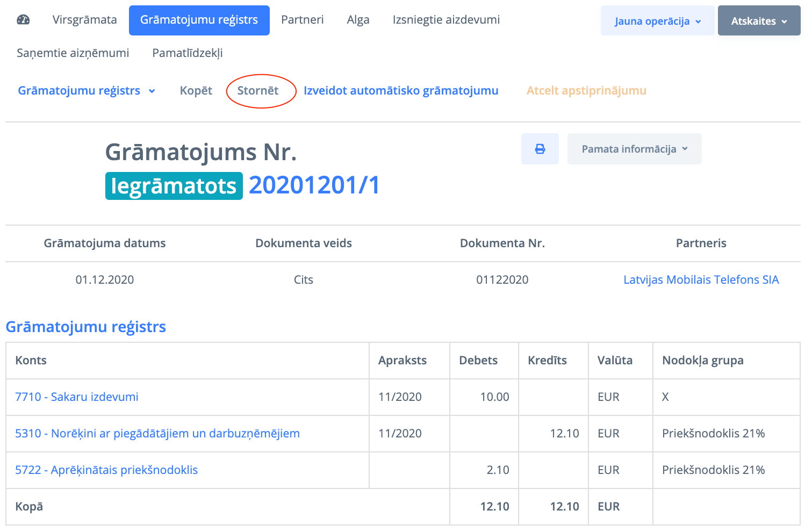Open account 7710 - Sakaru izdevumi
The image size is (805, 532).
tap(77, 397)
